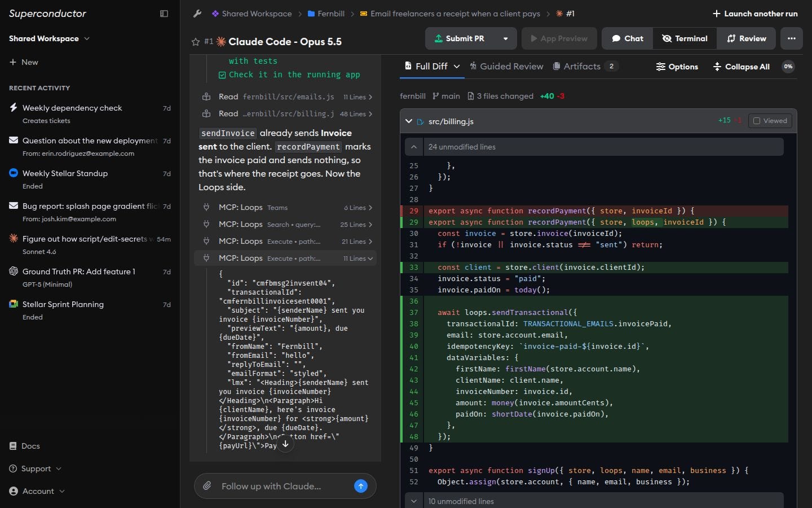The width and height of the screenshot is (812, 508).
Task: Click the Launch another run button
Action: [x=755, y=14]
